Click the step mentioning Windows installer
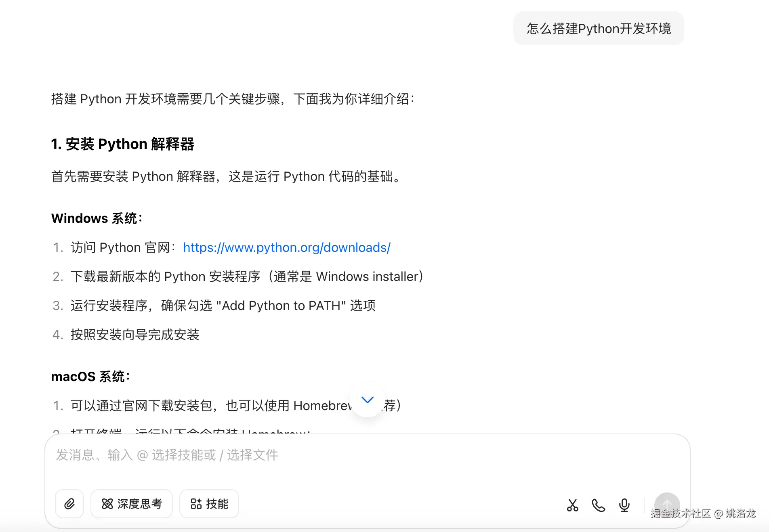Viewport: 769px width, 532px height. pos(247,276)
